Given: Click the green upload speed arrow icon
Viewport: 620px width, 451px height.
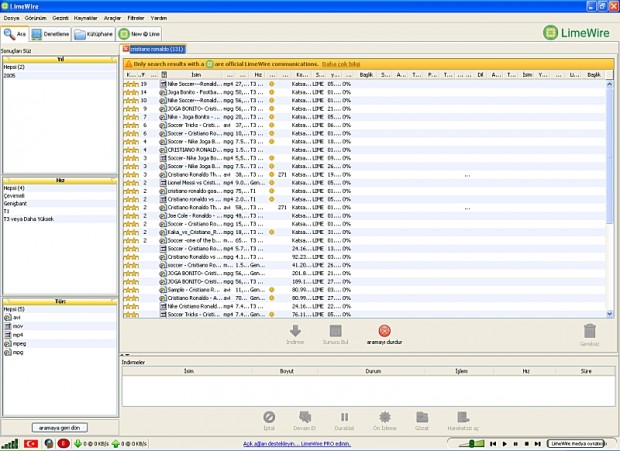Looking at the screenshot, I should pos(115,444).
